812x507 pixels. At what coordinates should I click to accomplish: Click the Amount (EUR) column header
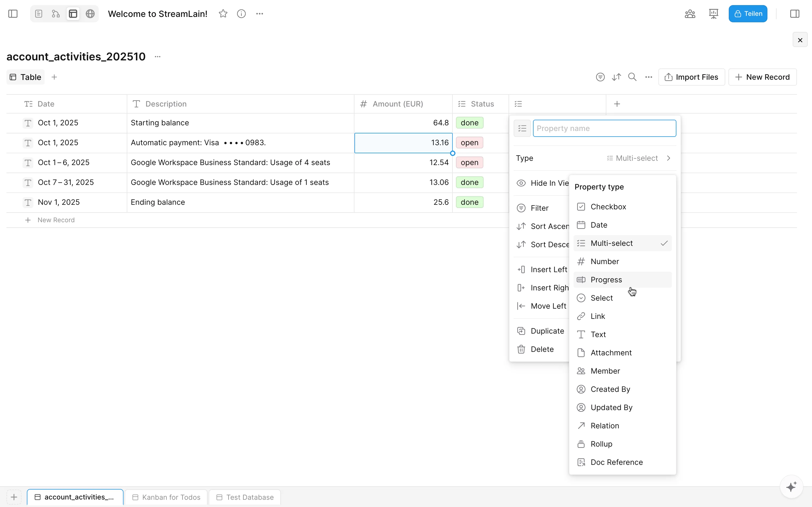tap(403, 104)
